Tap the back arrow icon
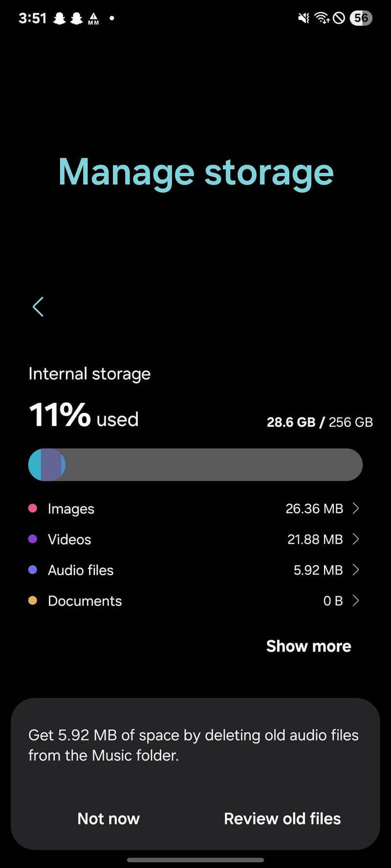Viewport: 391px width, 868px height. click(x=38, y=307)
